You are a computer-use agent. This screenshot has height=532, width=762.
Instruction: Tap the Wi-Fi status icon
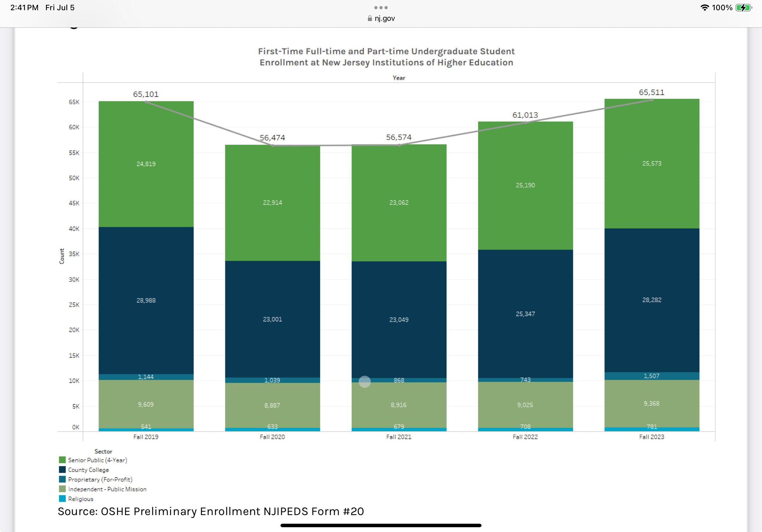pos(704,7)
